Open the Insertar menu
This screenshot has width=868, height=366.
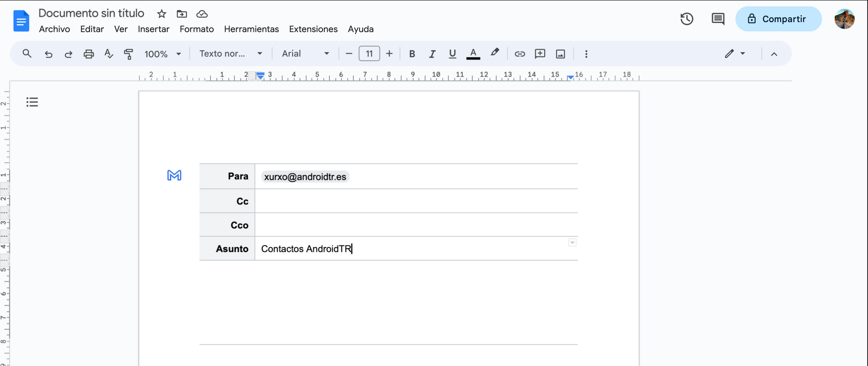154,29
